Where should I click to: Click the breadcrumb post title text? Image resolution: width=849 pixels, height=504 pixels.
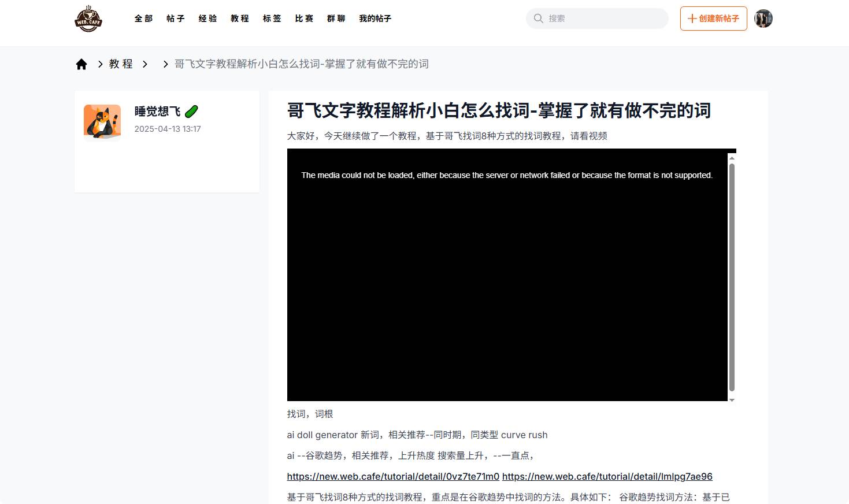(x=302, y=64)
